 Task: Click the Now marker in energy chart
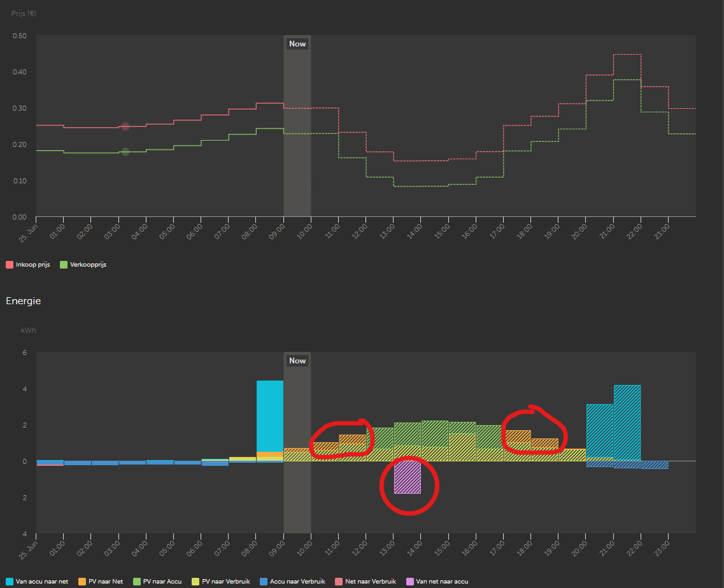pos(297,360)
